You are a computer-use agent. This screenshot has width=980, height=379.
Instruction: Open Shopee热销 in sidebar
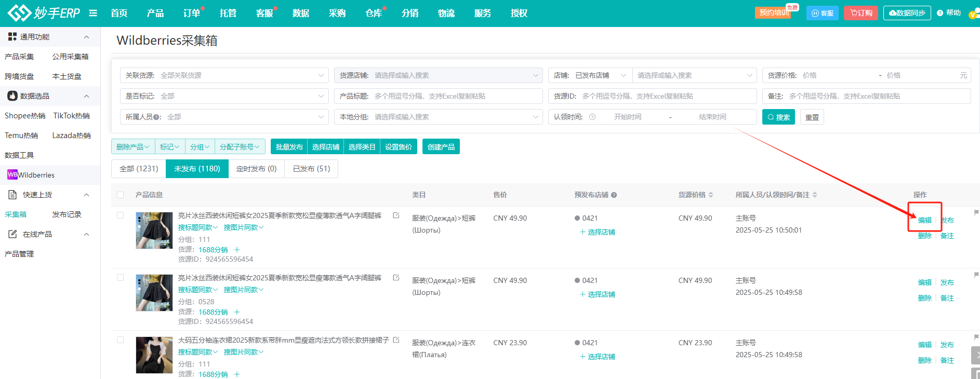coord(25,116)
